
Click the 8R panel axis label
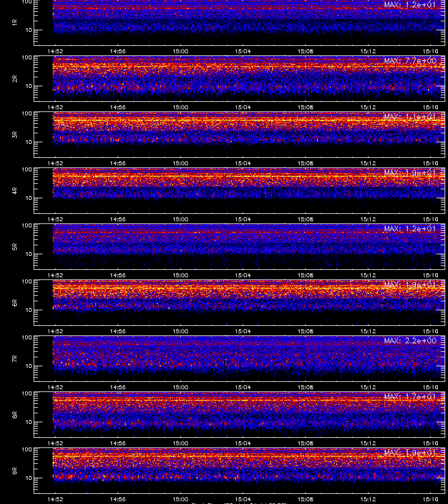point(15,414)
